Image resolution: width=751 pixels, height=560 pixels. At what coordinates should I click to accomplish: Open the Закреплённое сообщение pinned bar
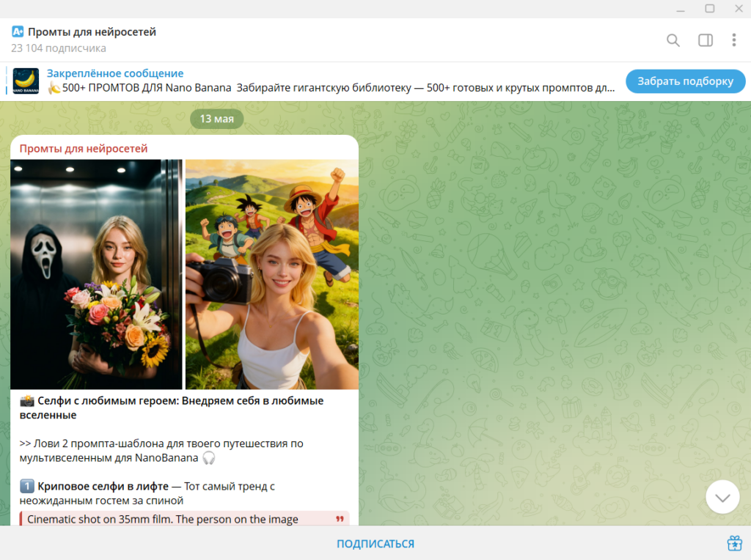[x=311, y=81]
